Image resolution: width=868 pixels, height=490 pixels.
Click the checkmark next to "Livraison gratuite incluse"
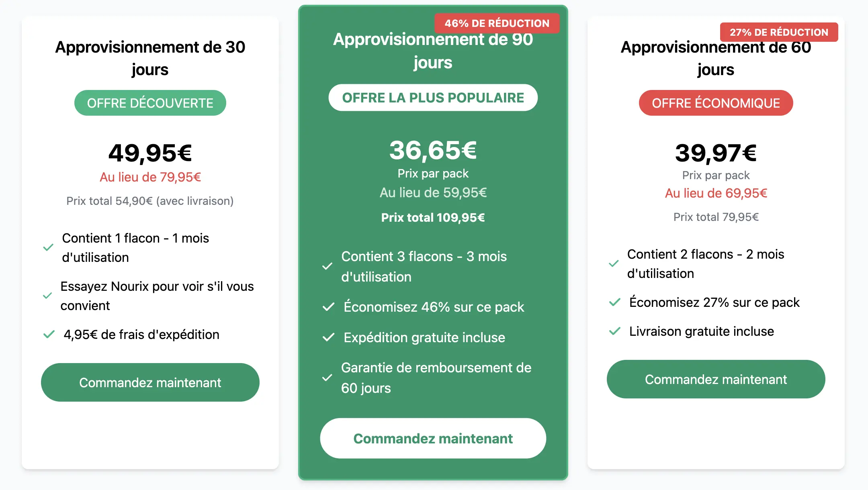pos(614,332)
